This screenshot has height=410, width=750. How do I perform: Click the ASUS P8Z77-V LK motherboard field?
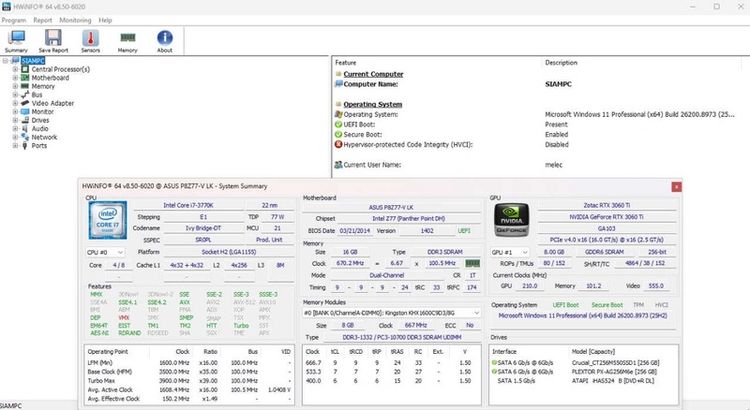pos(391,207)
